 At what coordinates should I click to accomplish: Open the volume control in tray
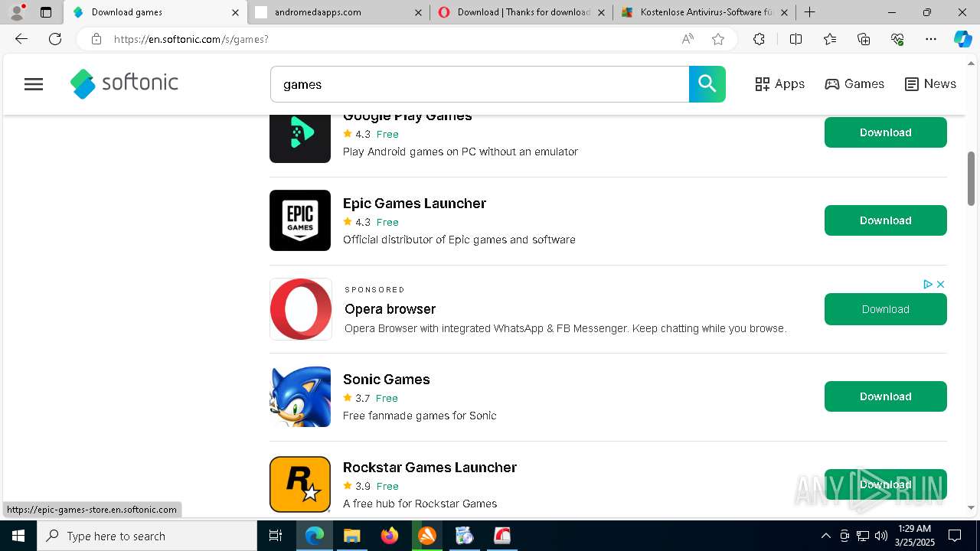(x=880, y=536)
